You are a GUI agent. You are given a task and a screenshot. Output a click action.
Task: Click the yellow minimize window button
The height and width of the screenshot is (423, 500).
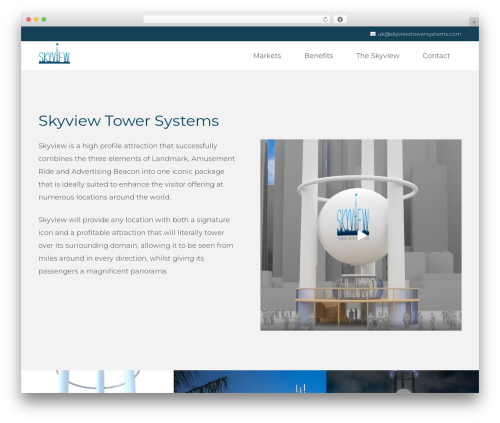click(36, 19)
